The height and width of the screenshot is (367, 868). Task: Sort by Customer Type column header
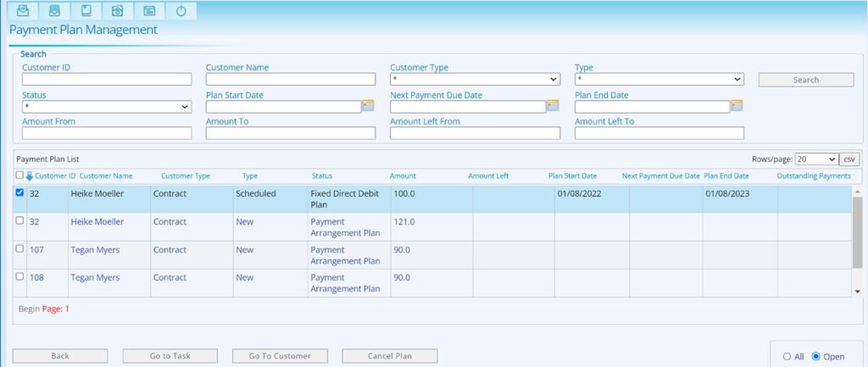186,176
